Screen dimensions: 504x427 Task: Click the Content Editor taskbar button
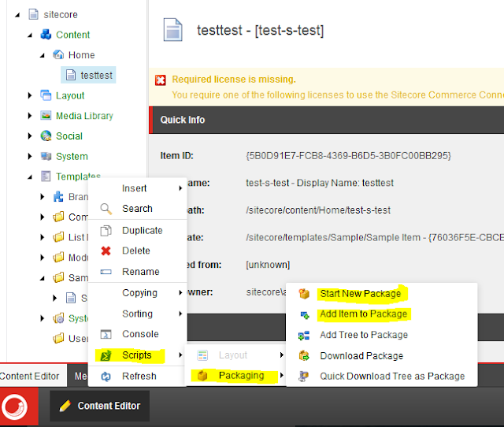100,406
